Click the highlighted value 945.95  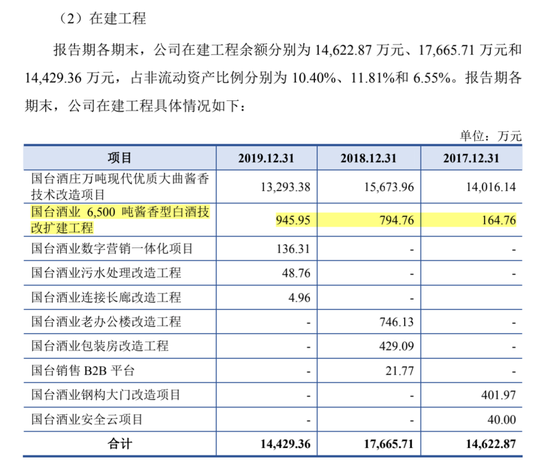[293, 220]
